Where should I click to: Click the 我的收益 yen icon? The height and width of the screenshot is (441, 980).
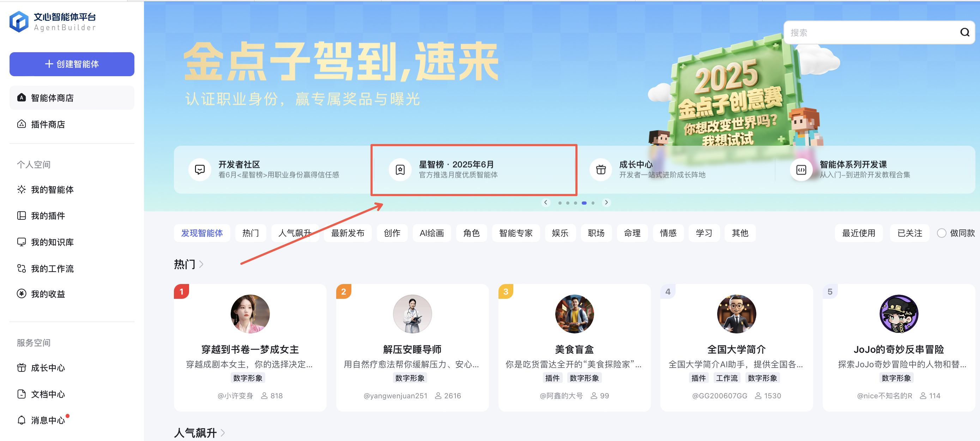[x=22, y=294]
